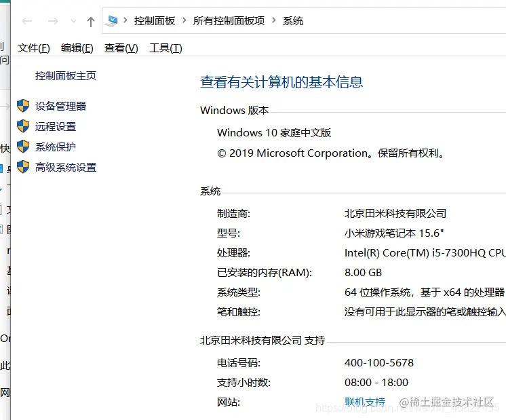Click 北京田米科技有限公司 支持 section header
This screenshot has width=506, height=420.
(262, 340)
